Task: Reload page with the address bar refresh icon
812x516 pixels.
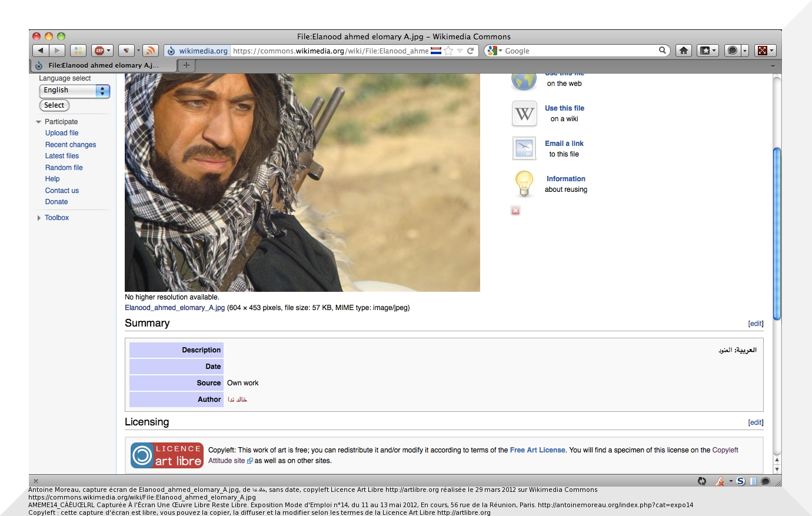Action: 471,51
